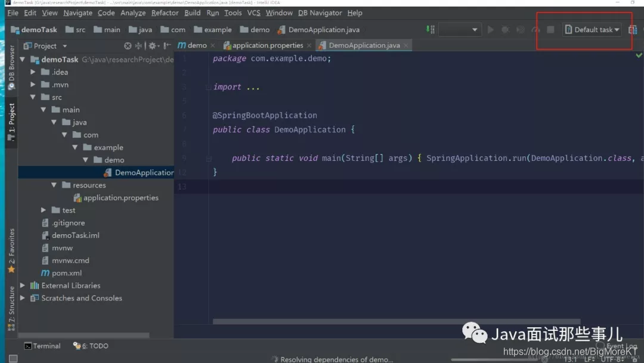Open the VCS menu
Viewport: 644px width, 363px height.
tap(253, 13)
